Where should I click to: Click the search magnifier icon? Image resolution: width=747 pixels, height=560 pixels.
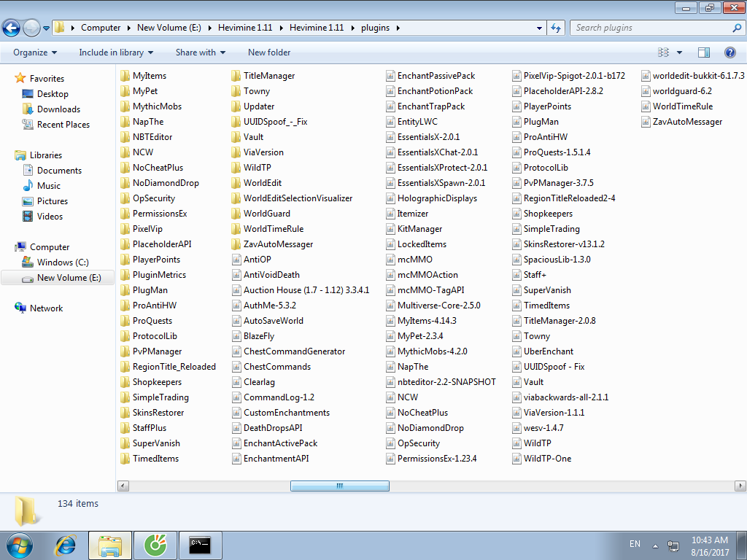click(x=737, y=28)
